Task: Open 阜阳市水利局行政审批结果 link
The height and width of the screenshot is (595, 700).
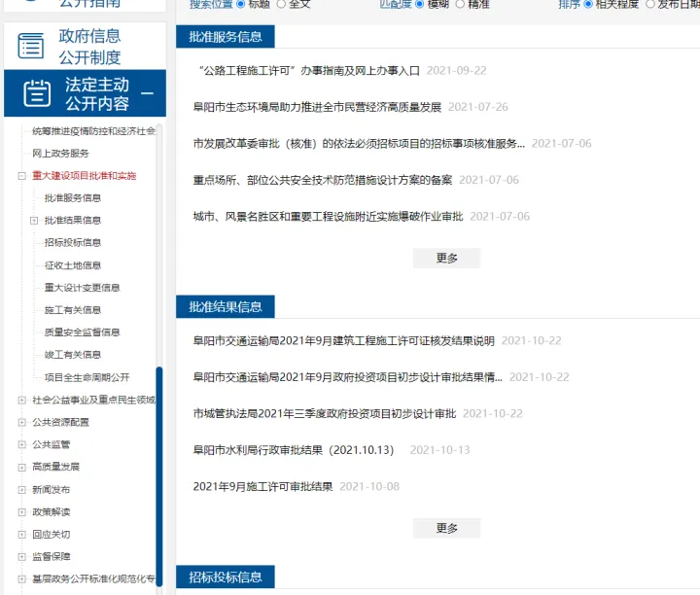Action: 294,450
